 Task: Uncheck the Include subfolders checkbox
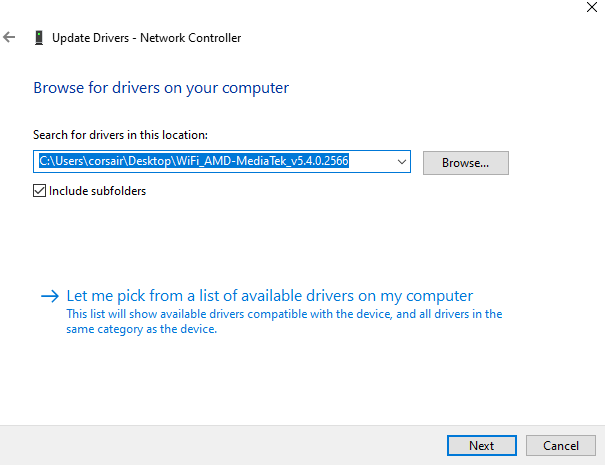(x=40, y=191)
